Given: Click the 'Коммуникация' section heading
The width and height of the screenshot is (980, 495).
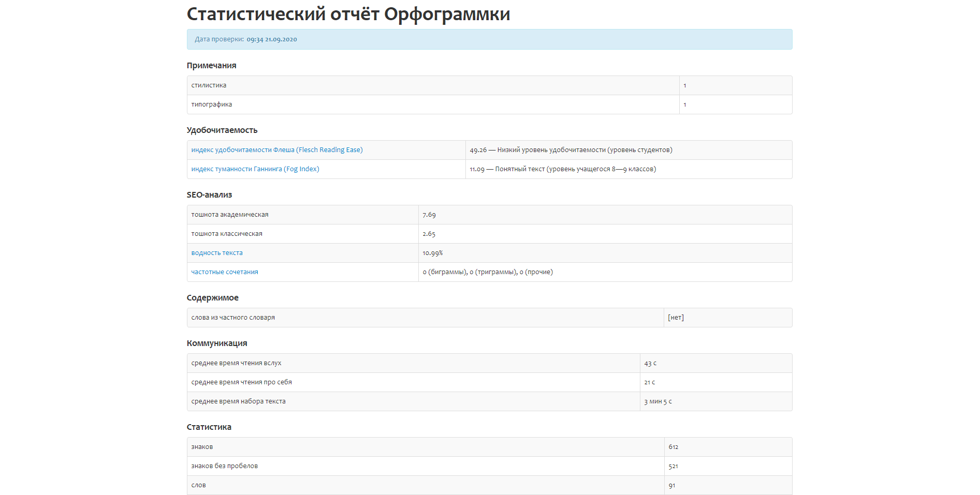Looking at the screenshot, I should [217, 343].
